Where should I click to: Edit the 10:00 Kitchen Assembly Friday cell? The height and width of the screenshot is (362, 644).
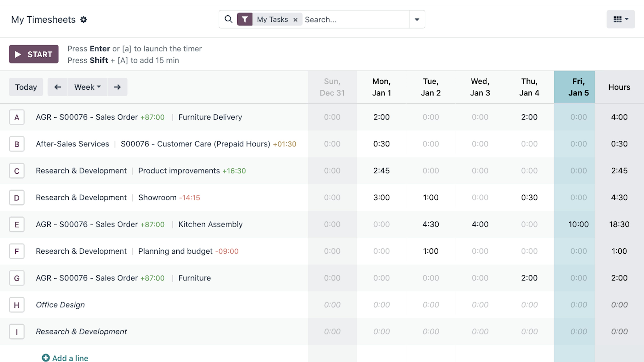578,224
